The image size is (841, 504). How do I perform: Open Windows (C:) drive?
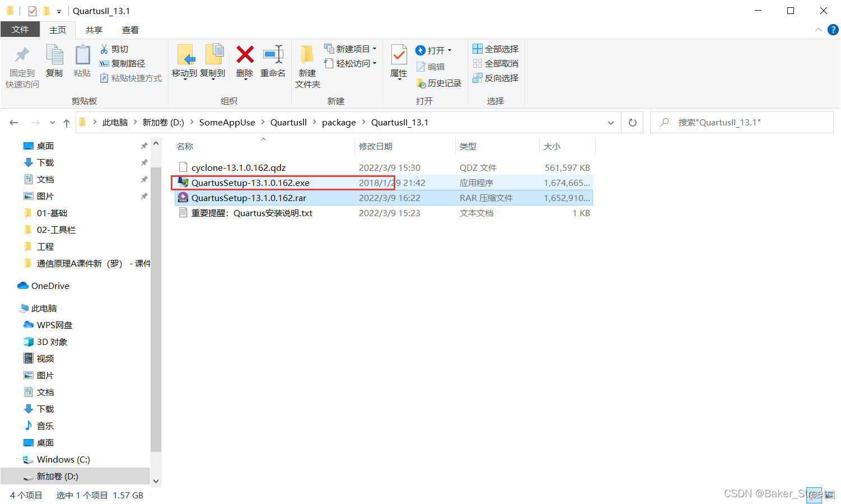coord(63,459)
